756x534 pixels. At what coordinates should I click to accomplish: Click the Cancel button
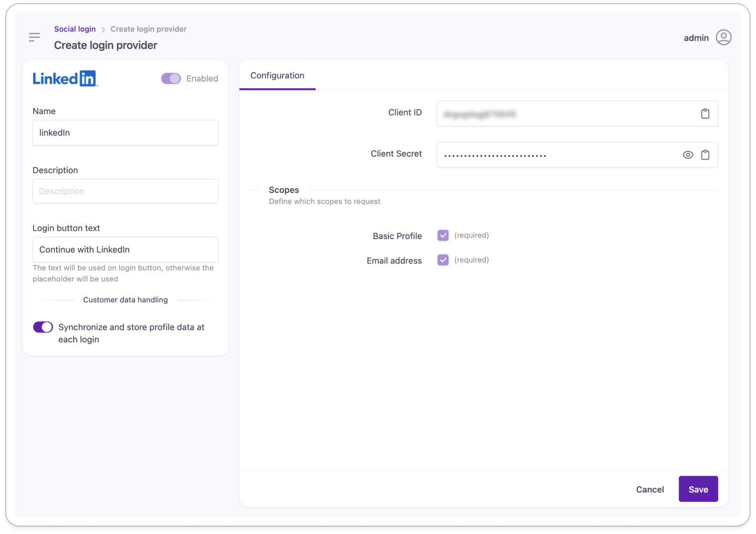[x=650, y=489]
